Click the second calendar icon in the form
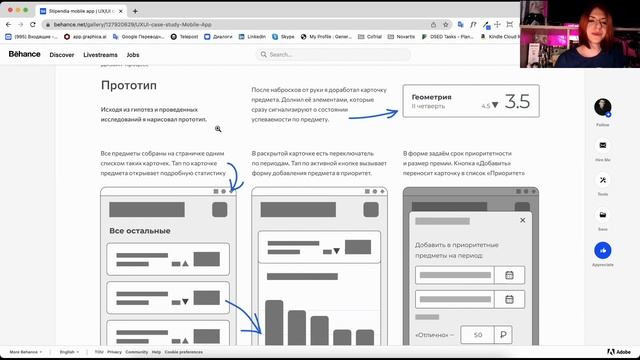640x360 pixels. 509,300
